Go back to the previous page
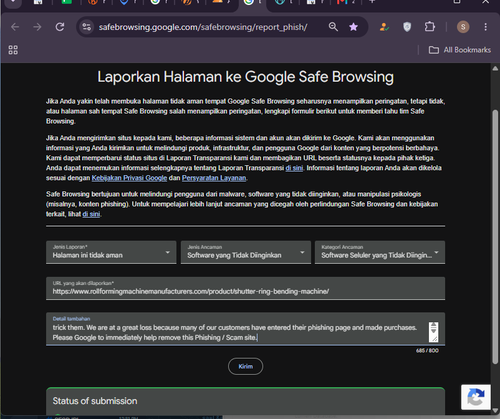 [x=15, y=27]
